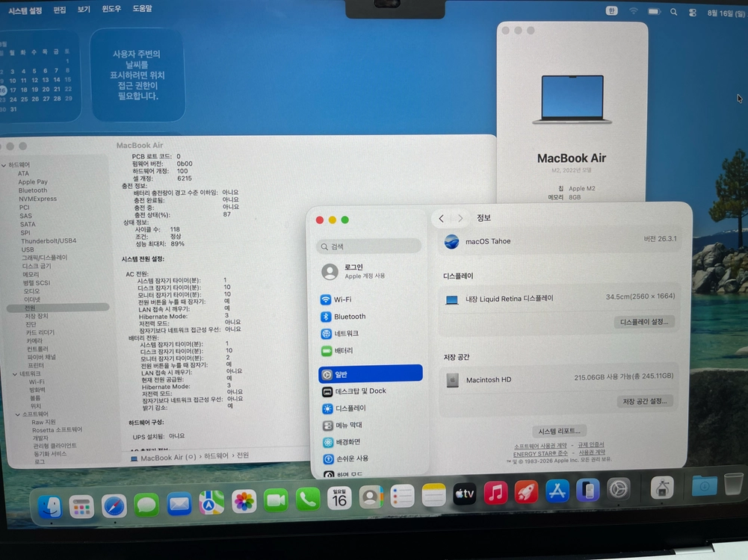Viewport: 748px width, 560px height.
Task: Open Finder from the Dock
Action: point(50,506)
